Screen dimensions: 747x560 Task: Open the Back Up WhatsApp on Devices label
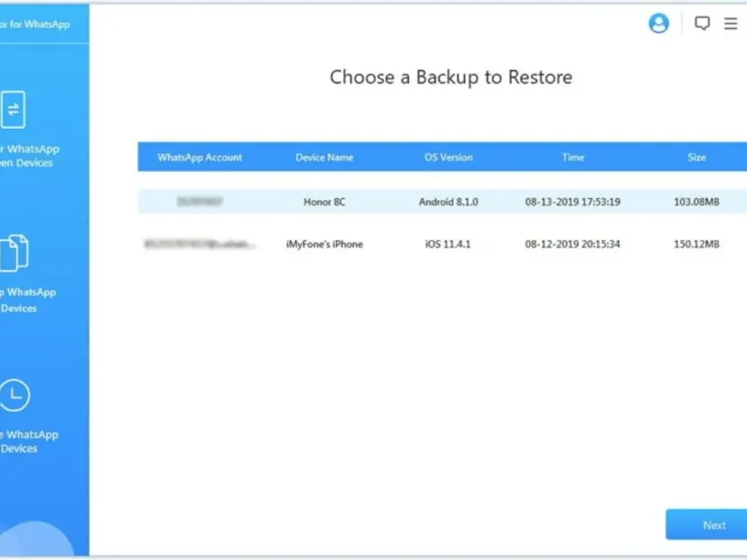(28, 300)
